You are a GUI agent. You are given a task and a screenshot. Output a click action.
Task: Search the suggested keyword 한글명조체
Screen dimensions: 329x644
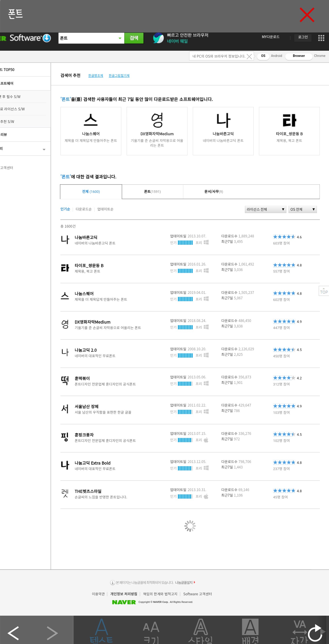[x=96, y=75]
